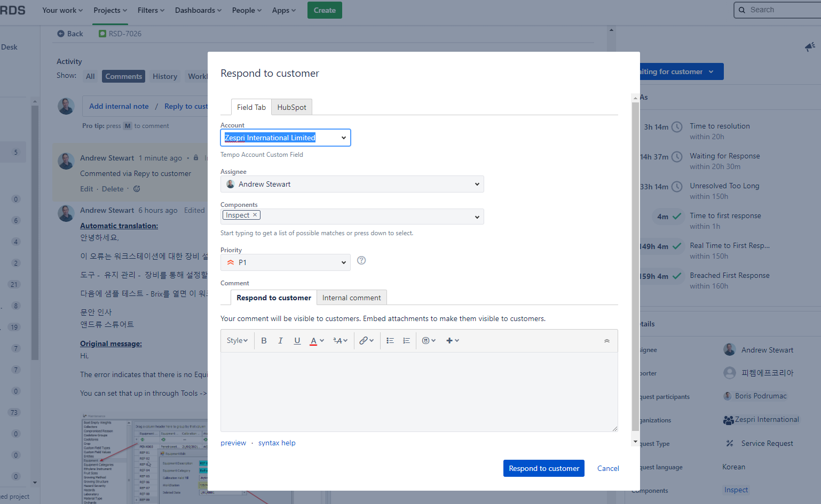
Task: Insert a link using the chain icon
Action: point(366,341)
